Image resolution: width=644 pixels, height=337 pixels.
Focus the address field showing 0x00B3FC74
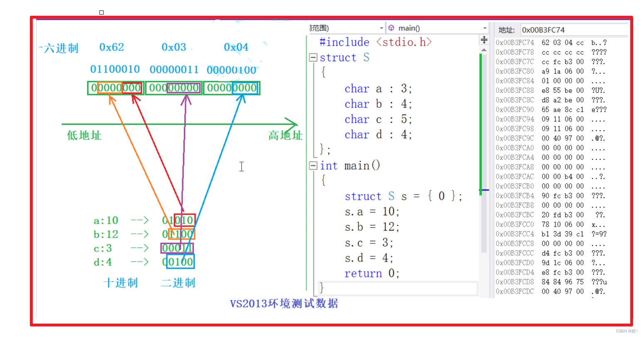pyautogui.click(x=574, y=30)
